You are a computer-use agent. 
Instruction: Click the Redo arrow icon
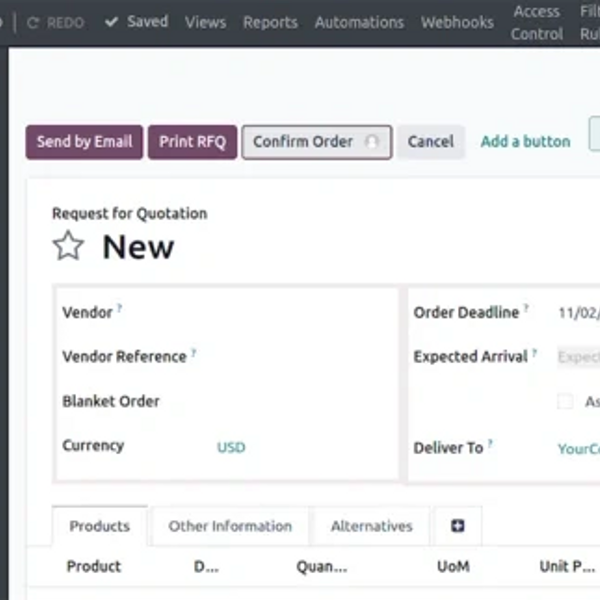(x=33, y=22)
